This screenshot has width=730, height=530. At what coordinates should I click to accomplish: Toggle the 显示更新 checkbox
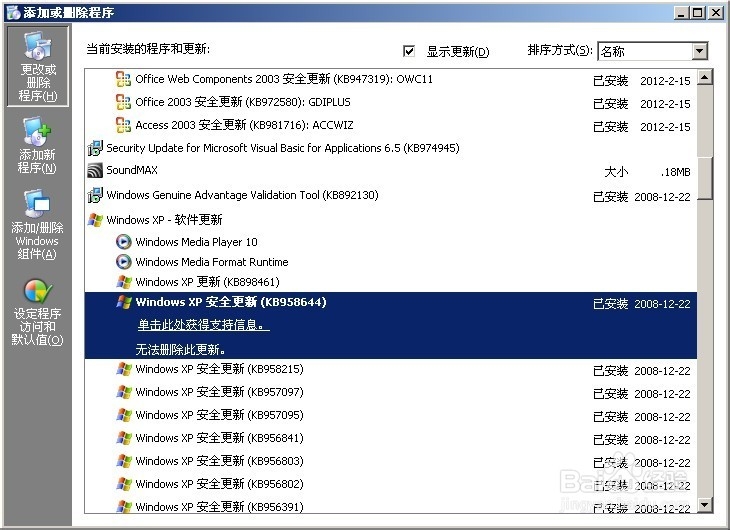click(409, 51)
